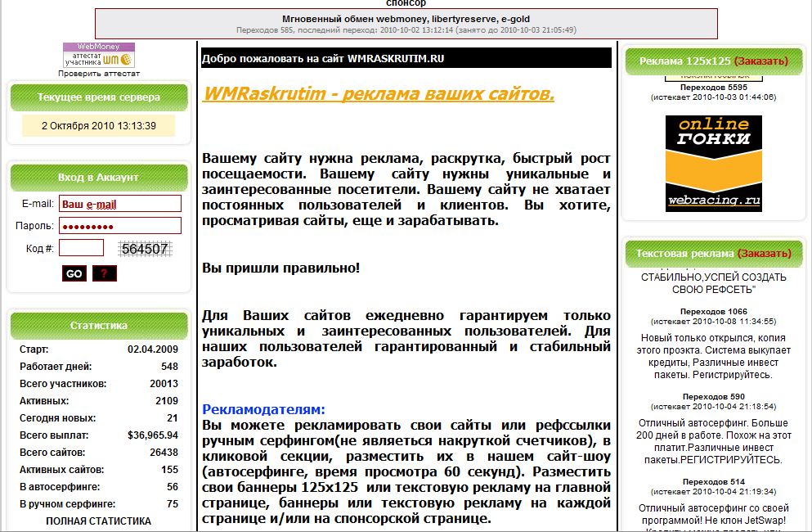Click 'Активных сайтов:' value 155

click(x=169, y=469)
